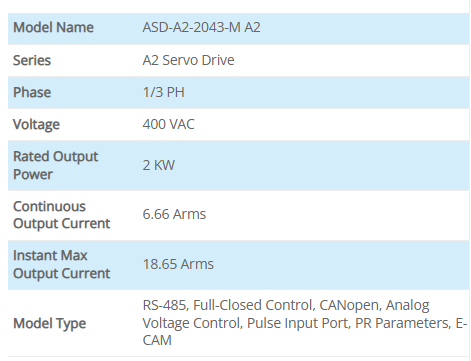Click the Model Type label
Viewport: 471px width, 361px height.
pyautogui.click(x=49, y=324)
